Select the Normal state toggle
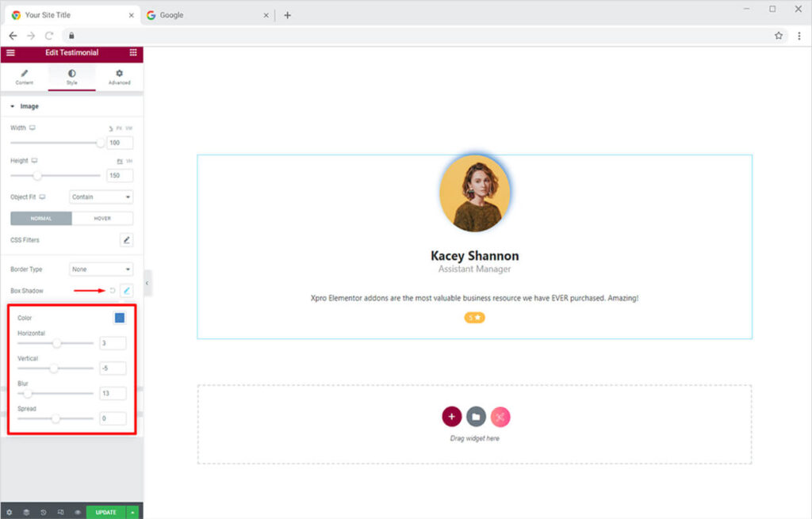Screen dimensions: 812x519 pyautogui.click(x=41, y=219)
